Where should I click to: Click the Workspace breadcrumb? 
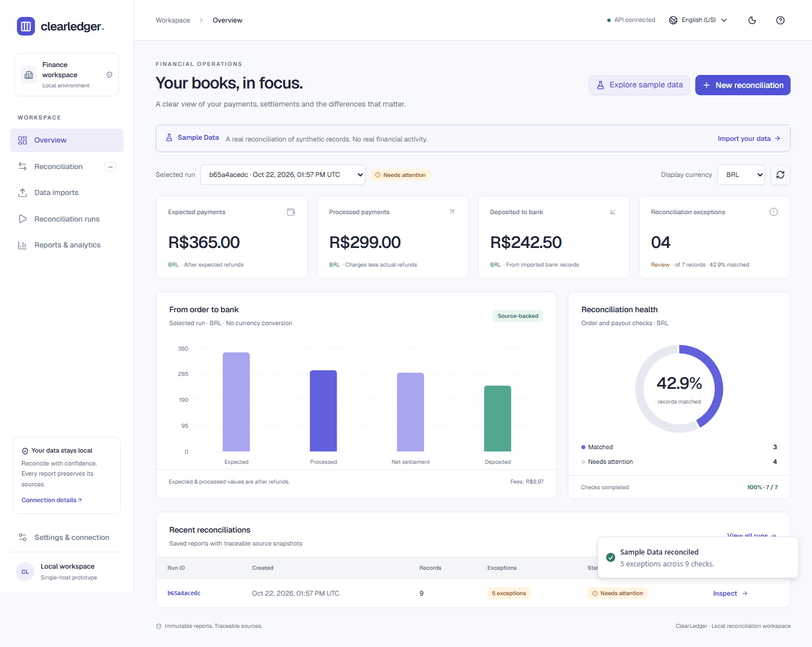173,20
